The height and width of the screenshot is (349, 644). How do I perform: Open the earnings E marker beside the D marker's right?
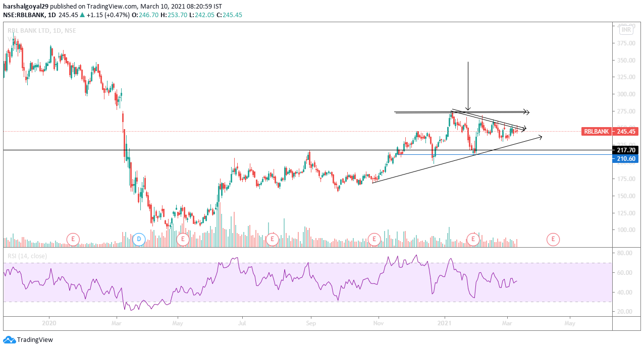tap(183, 239)
